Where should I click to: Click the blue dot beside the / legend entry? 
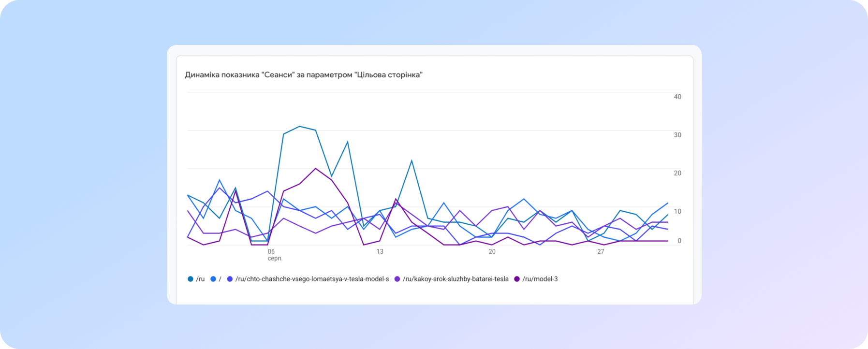tap(213, 279)
